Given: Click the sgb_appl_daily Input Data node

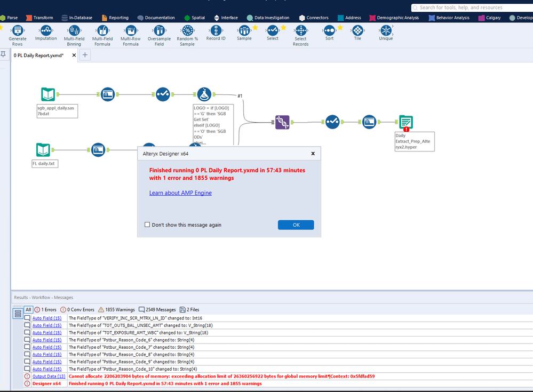Looking at the screenshot, I should click(48, 94).
